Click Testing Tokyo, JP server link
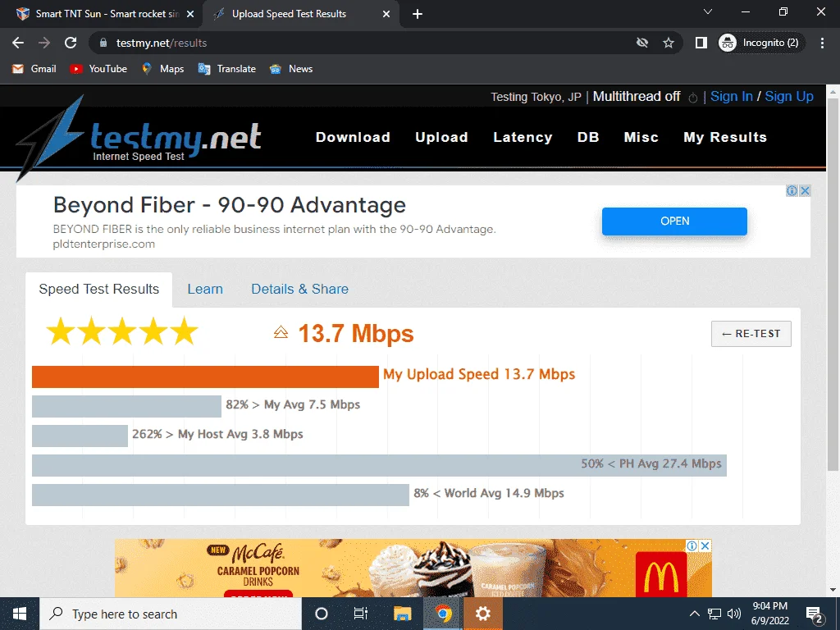This screenshot has width=840, height=630. click(536, 97)
